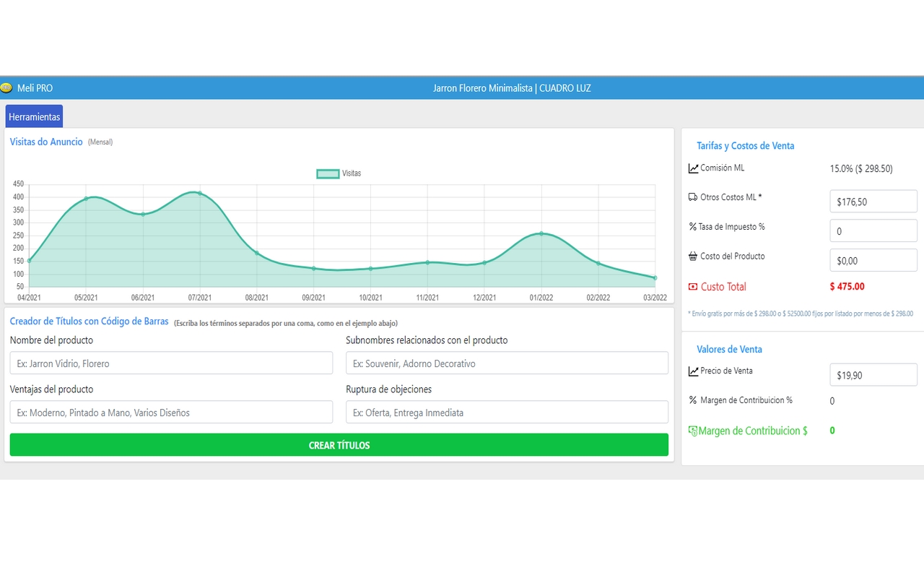Click the Custo Total label
Image resolution: width=924 pixels, height=578 pixels.
[x=723, y=287]
